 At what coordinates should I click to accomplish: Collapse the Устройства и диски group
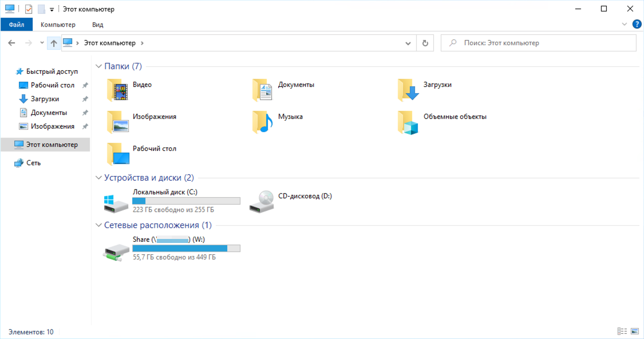(x=98, y=178)
